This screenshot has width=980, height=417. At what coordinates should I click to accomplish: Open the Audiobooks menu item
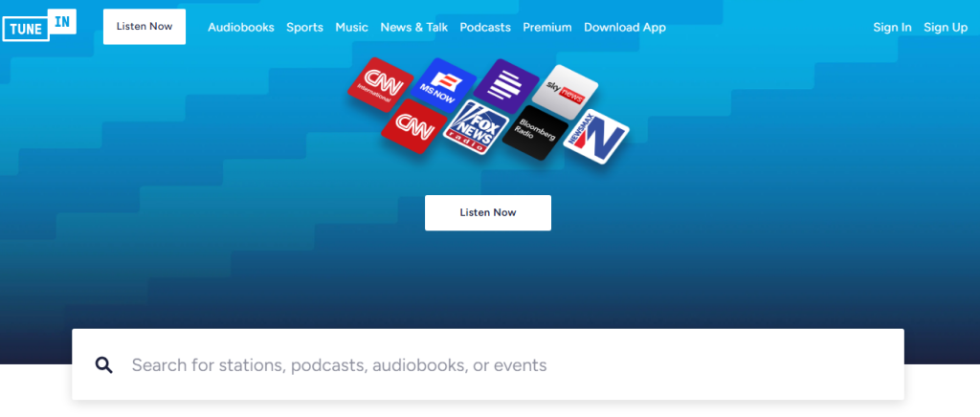(x=241, y=28)
